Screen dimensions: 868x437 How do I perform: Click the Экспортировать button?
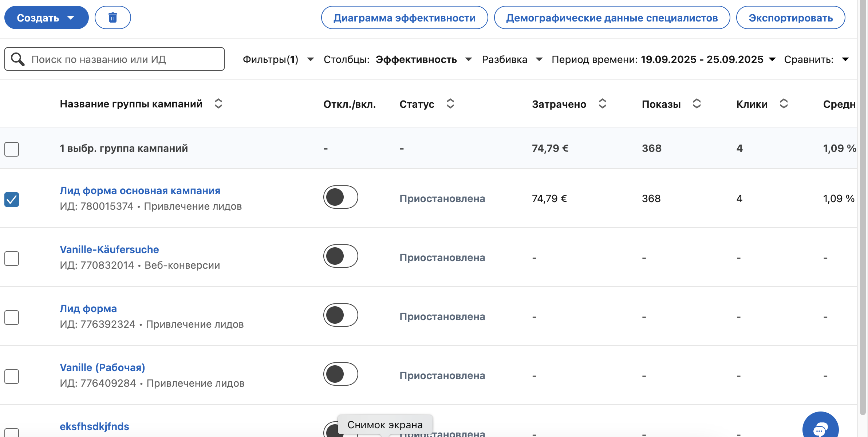click(790, 17)
